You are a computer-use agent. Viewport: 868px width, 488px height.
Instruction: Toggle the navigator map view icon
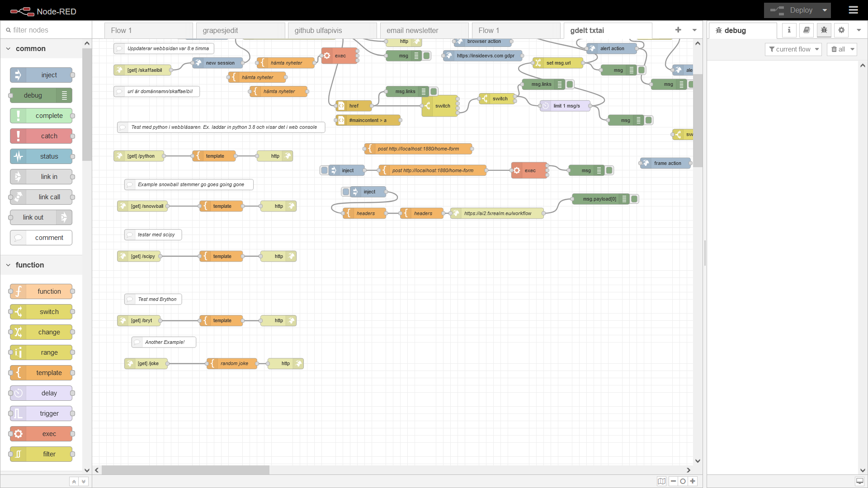click(662, 481)
